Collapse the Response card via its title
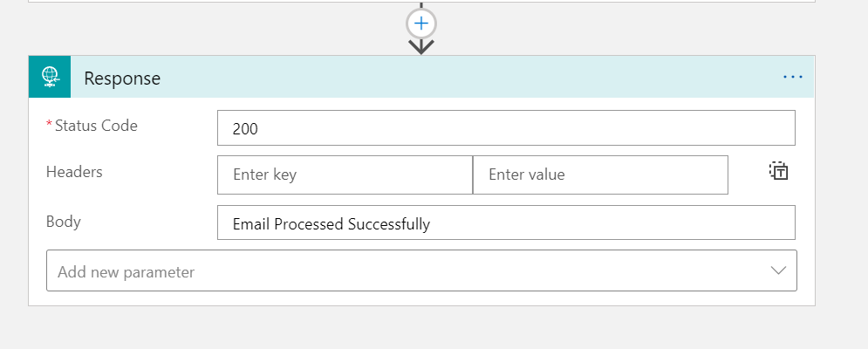The width and height of the screenshot is (868, 349). click(122, 78)
